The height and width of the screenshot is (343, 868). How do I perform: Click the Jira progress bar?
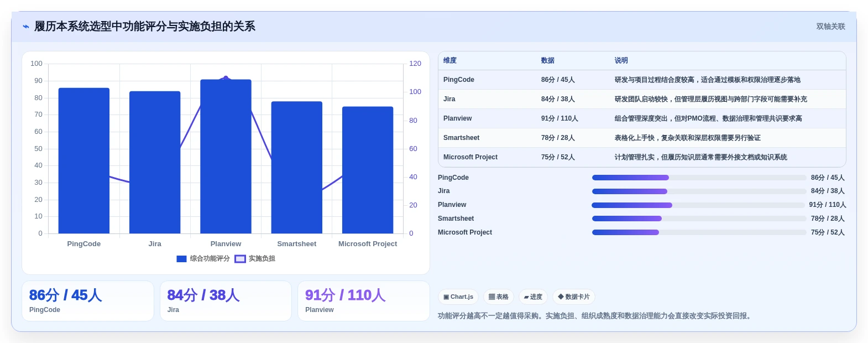pos(699,191)
